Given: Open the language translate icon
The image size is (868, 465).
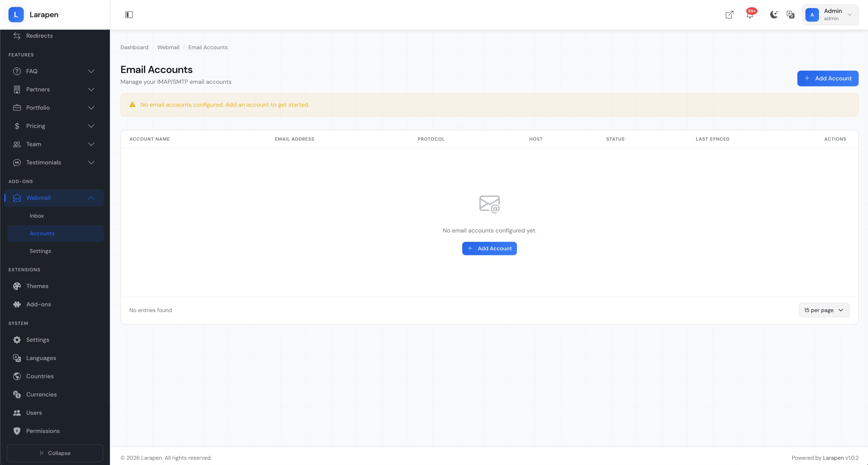Looking at the screenshot, I should [x=790, y=15].
